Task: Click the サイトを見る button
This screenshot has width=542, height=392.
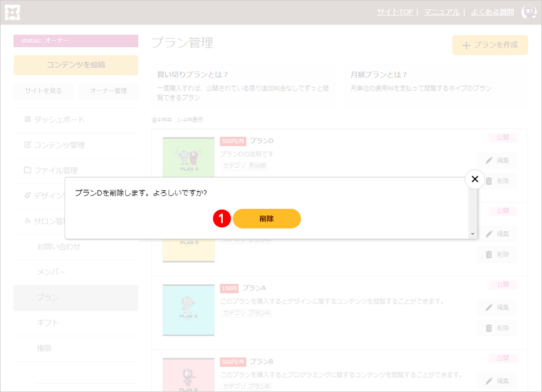Action: click(43, 91)
